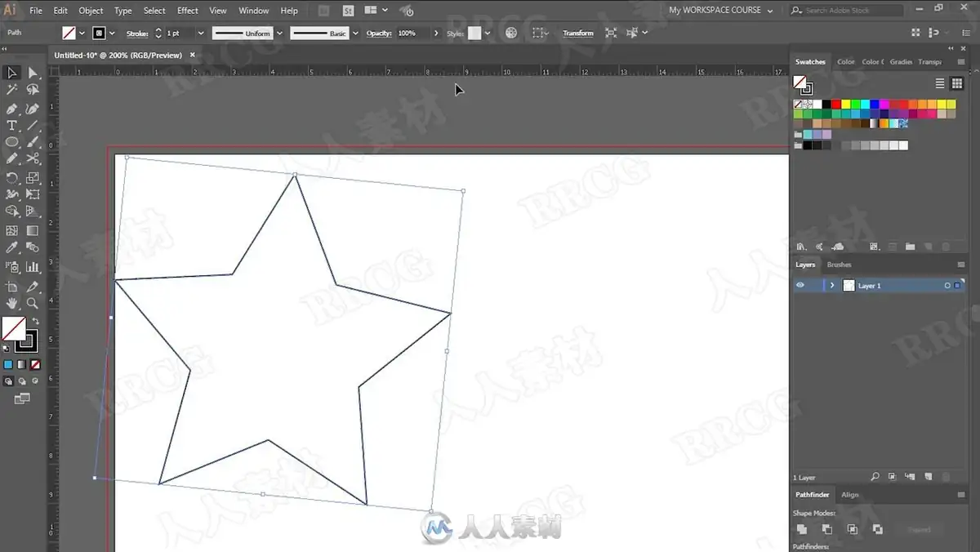The image size is (980, 552).
Task: Click the Intersect shape mode icon
Action: [x=853, y=529]
